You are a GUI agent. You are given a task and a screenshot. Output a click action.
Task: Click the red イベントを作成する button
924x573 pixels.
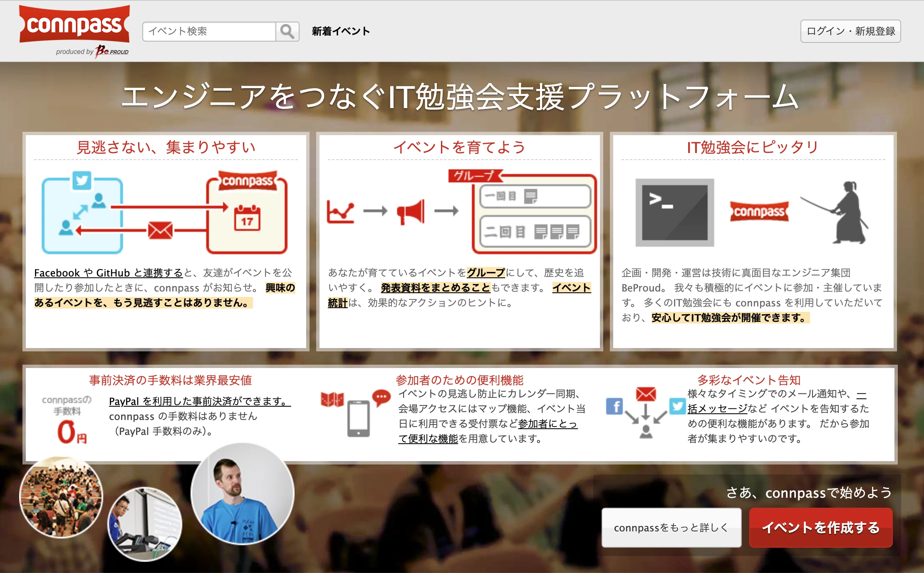[821, 528]
